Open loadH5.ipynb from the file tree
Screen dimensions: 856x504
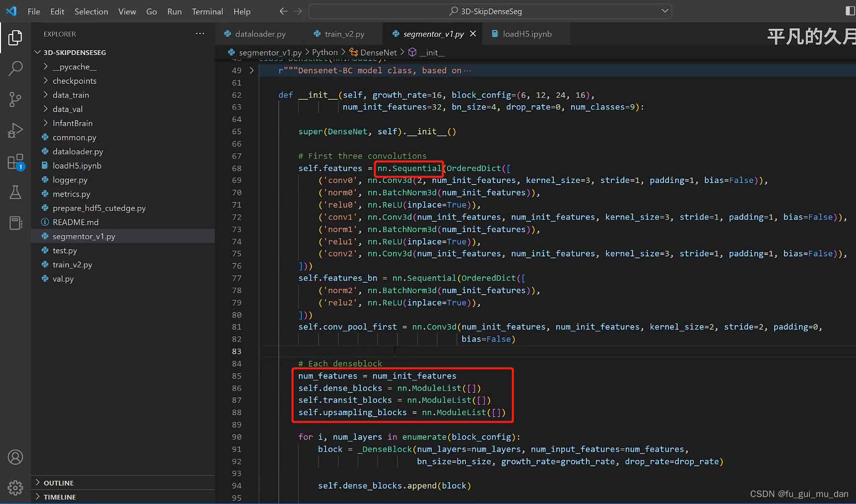coord(77,166)
